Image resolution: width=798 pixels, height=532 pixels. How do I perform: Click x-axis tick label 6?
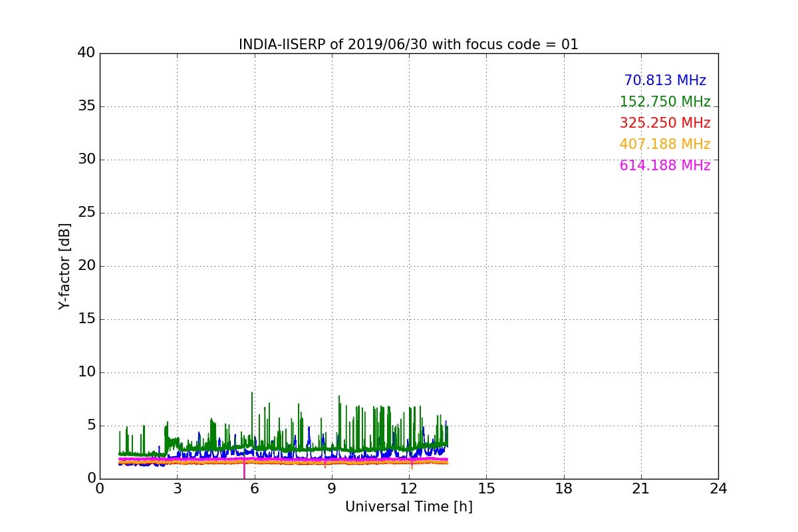pos(254,489)
